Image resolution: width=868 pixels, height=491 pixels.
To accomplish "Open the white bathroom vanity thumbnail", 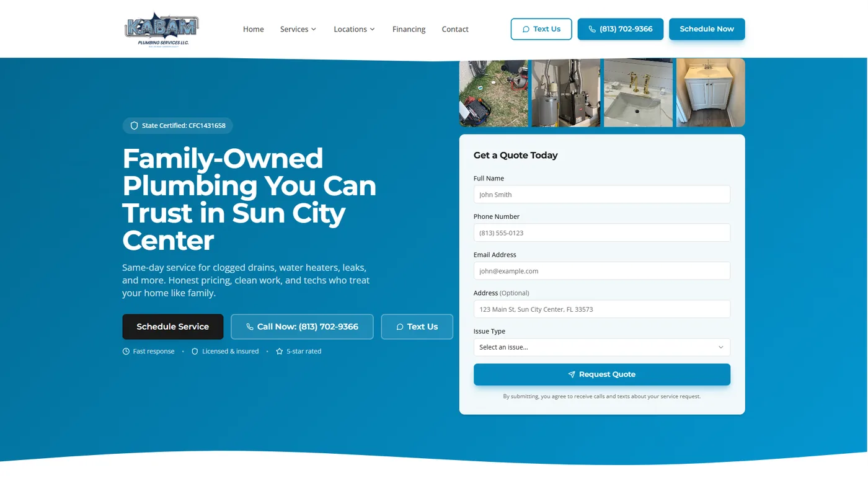I will pos(711,93).
